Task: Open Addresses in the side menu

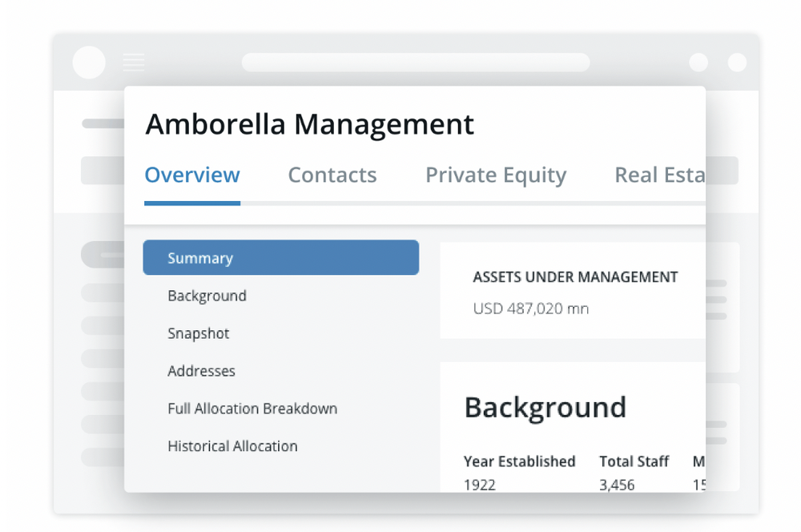Action: click(201, 370)
